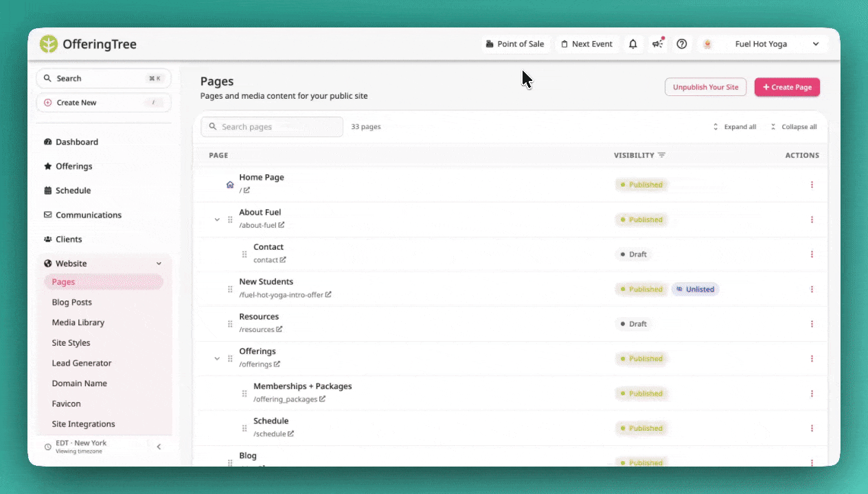Open actions menu for Home Page row

812,185
